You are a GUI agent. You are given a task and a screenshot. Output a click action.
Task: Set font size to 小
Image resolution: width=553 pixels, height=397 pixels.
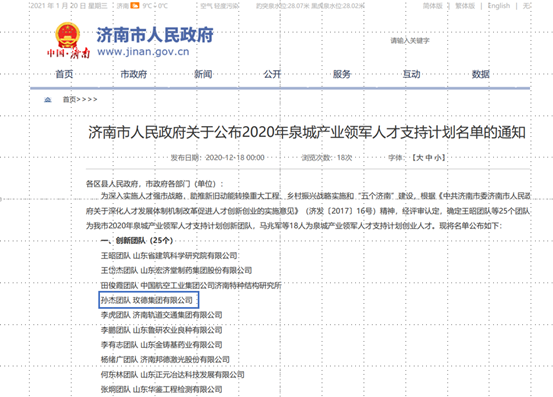437,158
